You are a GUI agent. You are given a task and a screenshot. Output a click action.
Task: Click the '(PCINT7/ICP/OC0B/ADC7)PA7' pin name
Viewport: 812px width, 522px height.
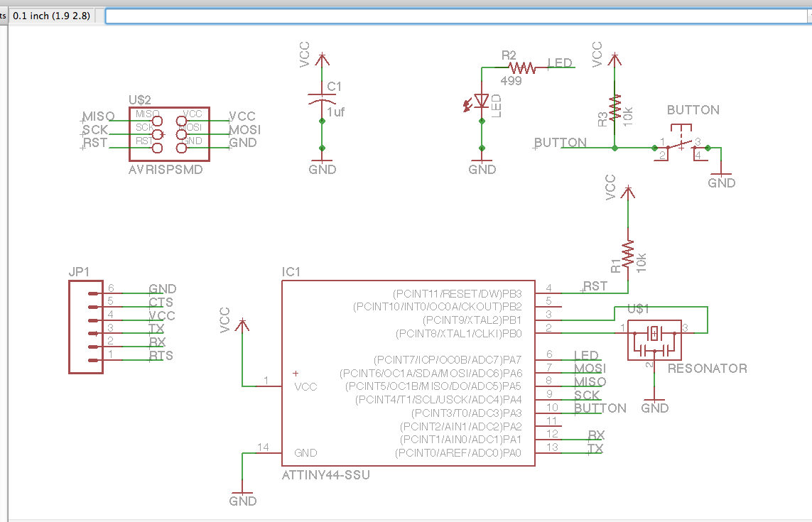[x=448, y=359]
